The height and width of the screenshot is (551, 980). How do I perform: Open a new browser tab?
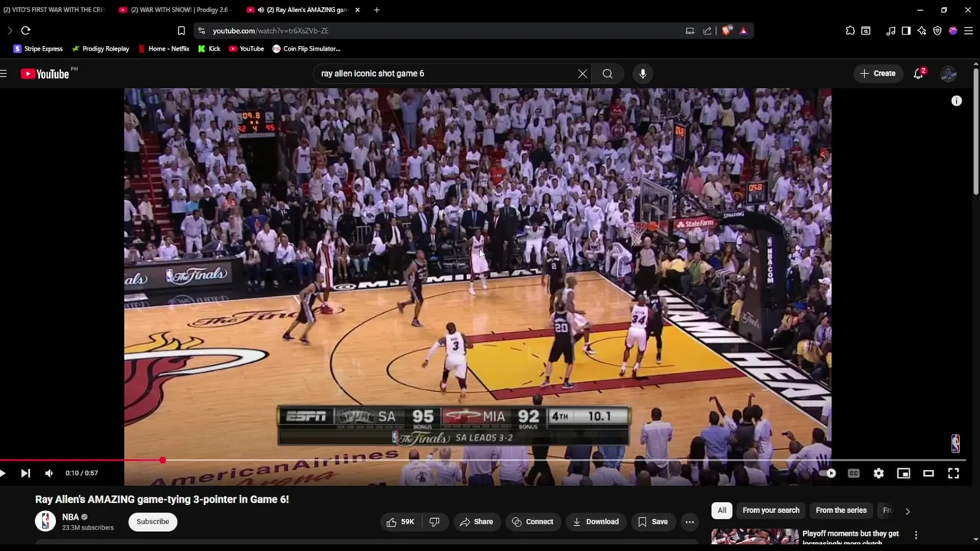click(x=376, y=10)
